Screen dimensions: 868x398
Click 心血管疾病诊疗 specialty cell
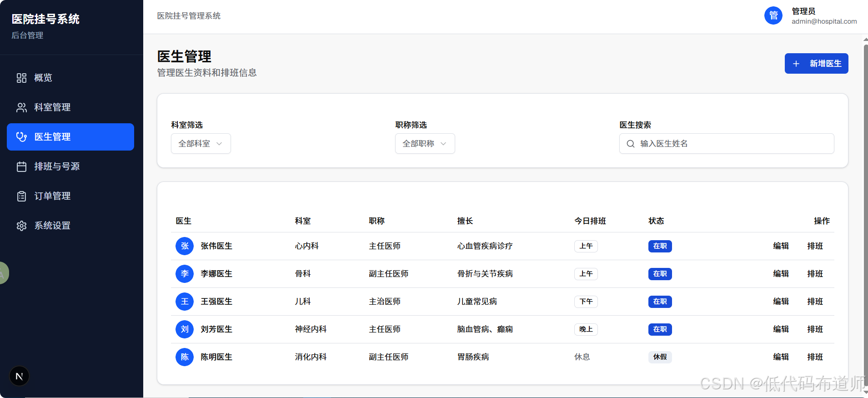click(485, 246)
